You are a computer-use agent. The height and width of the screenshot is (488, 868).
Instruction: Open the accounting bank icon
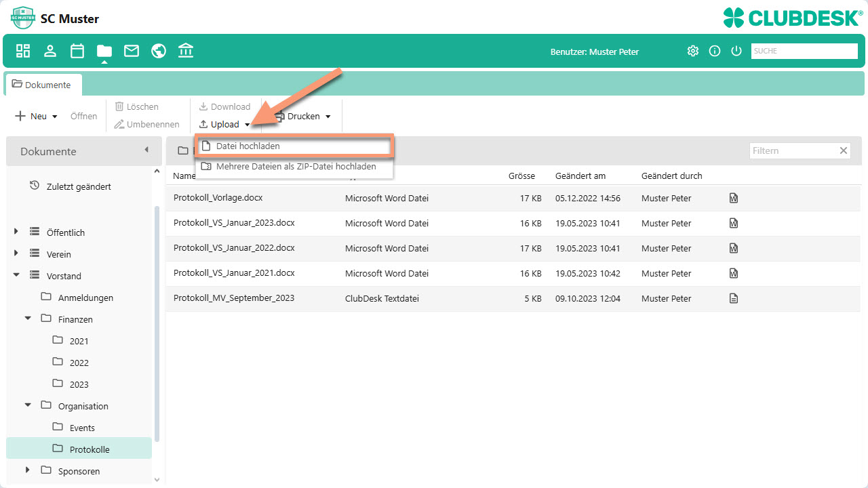pyautogui.click(x=186, y=51)
